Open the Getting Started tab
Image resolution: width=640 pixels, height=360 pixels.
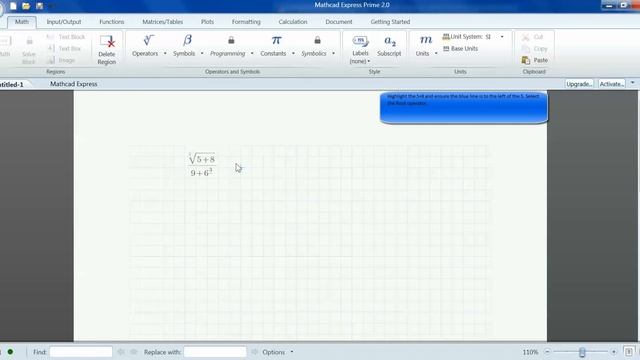390,22
